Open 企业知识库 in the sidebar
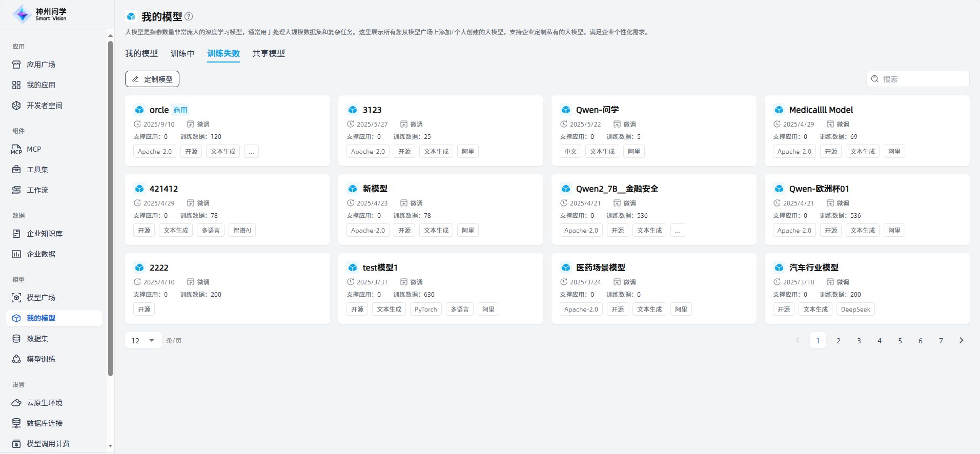Viewport: 980px width, 454px height. [45, 234]
